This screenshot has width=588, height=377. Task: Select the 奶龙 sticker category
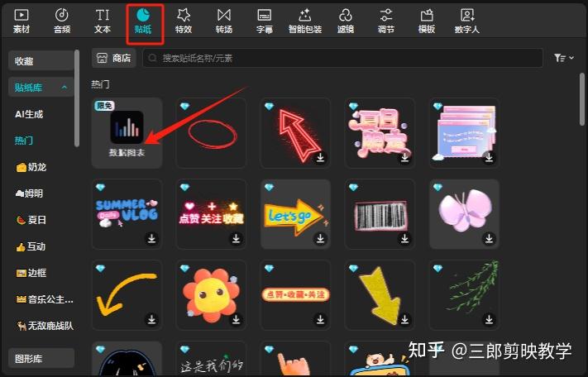(x=31, y=167)
